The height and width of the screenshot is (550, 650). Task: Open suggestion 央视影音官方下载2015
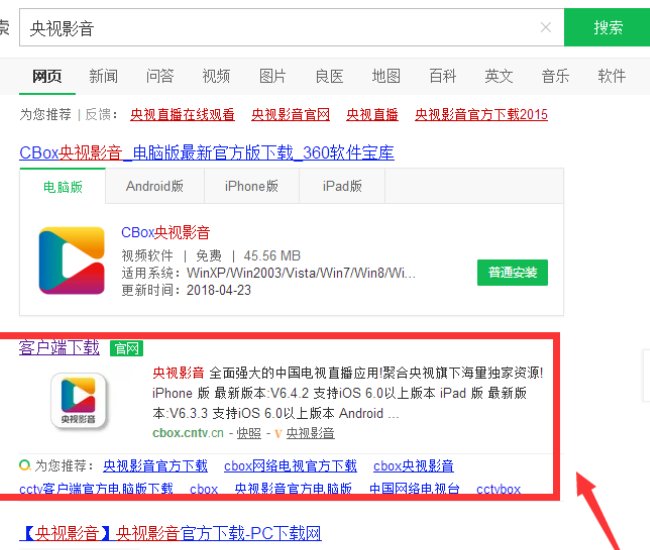(x=481, y=114)
